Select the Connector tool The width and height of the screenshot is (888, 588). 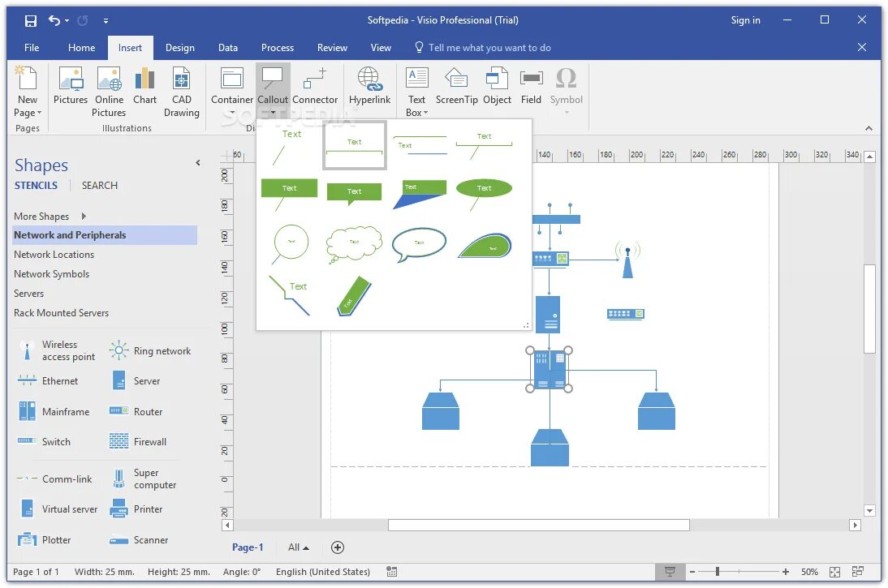tap(315, 85)
